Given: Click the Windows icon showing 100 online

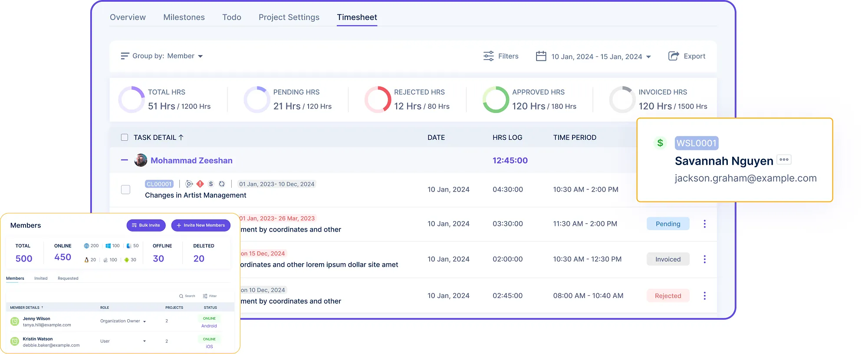Looking at the screenshot, I should [x=108, y=246].
